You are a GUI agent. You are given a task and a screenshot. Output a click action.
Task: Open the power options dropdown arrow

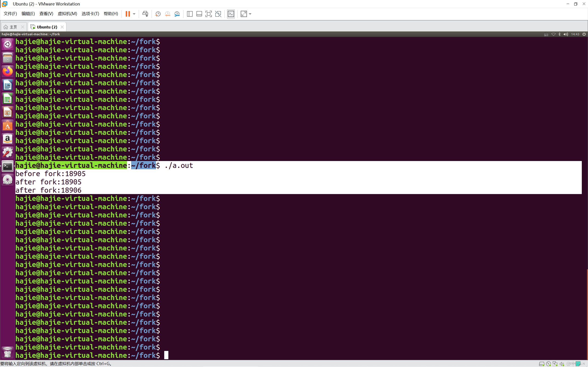point(134,14)
